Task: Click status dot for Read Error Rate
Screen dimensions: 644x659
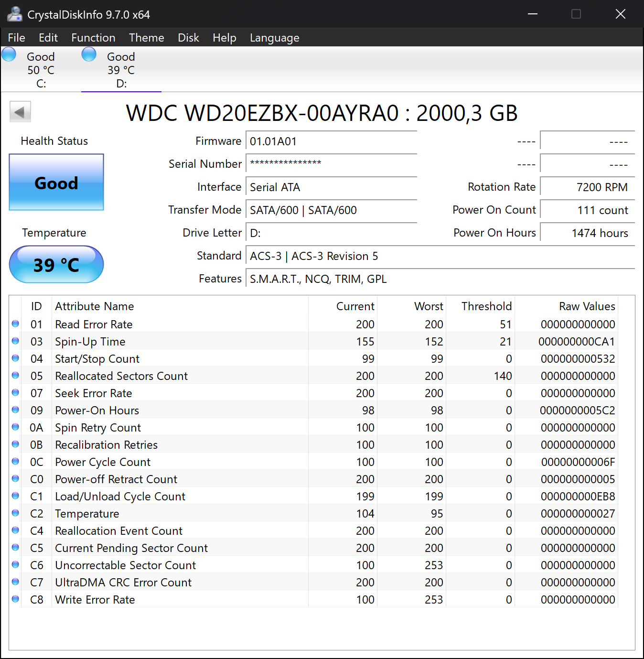Action: click(x=15, y=324)
